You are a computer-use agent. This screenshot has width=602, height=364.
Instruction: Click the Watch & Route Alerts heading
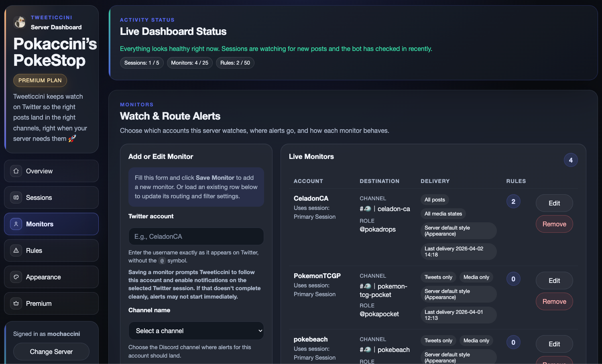click(x=170, y=116)
